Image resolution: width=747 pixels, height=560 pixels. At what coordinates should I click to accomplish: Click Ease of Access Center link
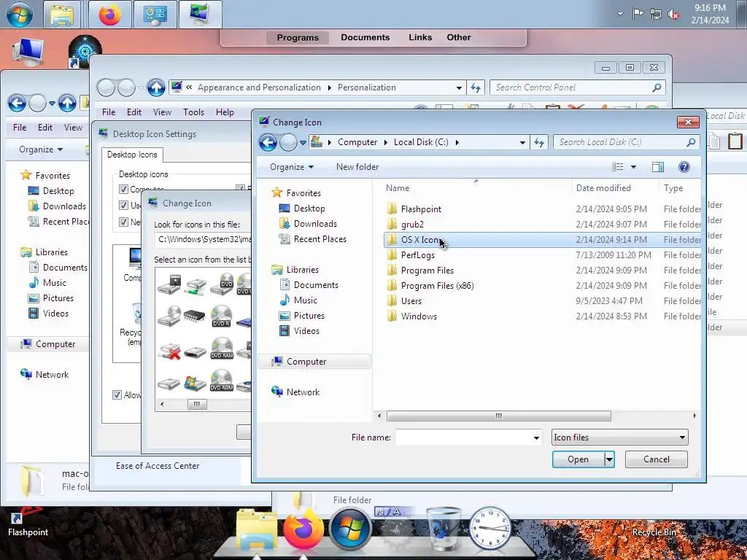pyautogui.click(x=158, y=466)
